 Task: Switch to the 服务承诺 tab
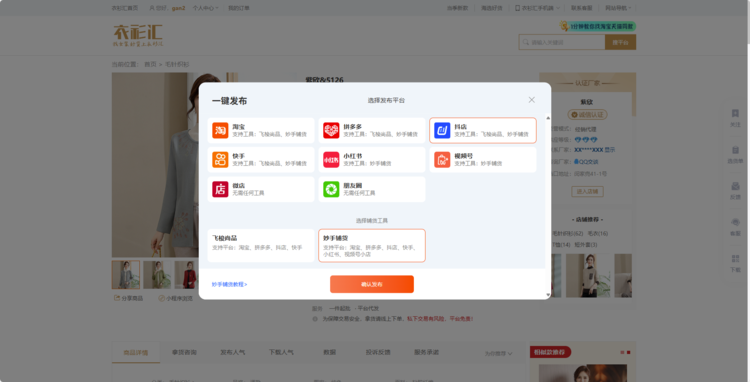click(427, 352)
